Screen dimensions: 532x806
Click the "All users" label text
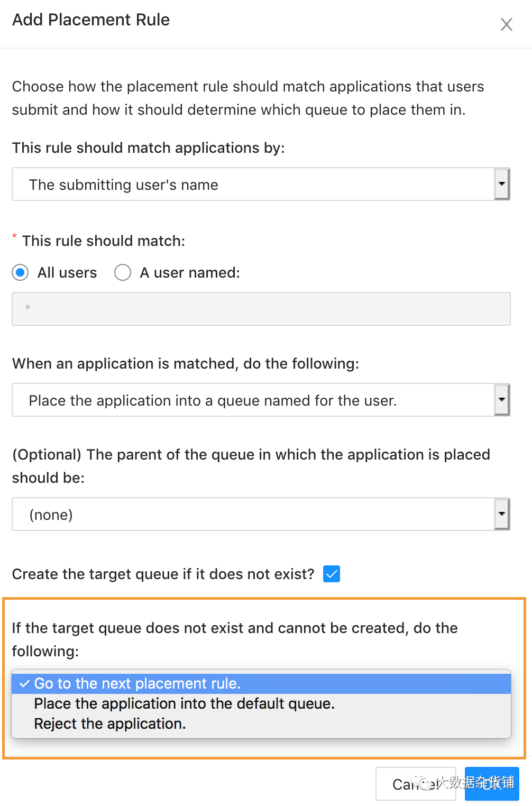pos(67,273)
